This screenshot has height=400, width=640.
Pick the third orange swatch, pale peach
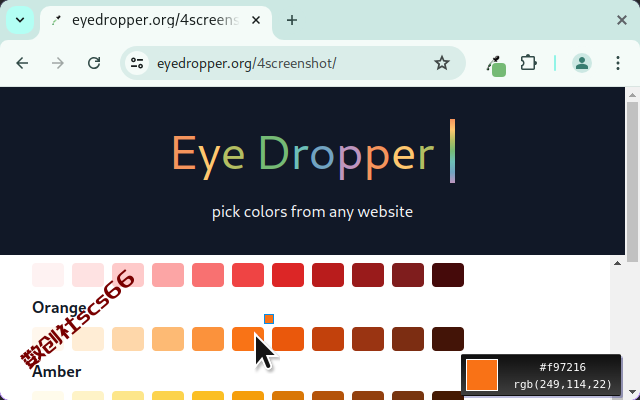tap(128, 339)
